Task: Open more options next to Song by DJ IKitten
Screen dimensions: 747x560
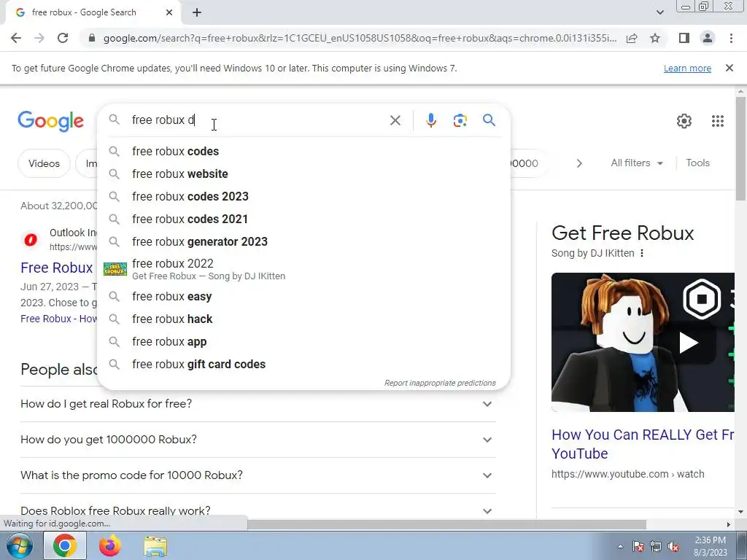Action: point(642,253)
